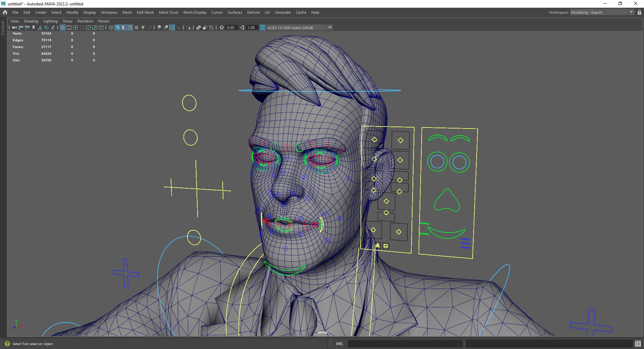
Task: Click the Smooth Shade All cube icon
Action: [x=117, y=28]
